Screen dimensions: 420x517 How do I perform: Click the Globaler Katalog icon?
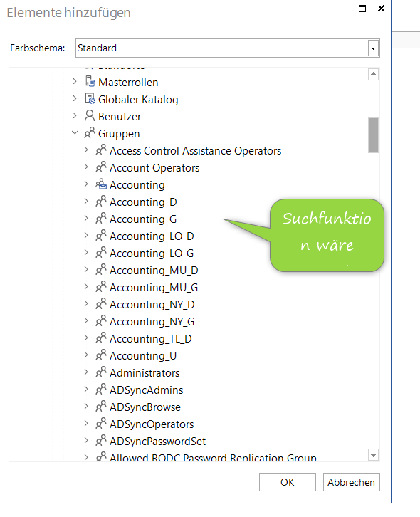[x=90, y=98]
